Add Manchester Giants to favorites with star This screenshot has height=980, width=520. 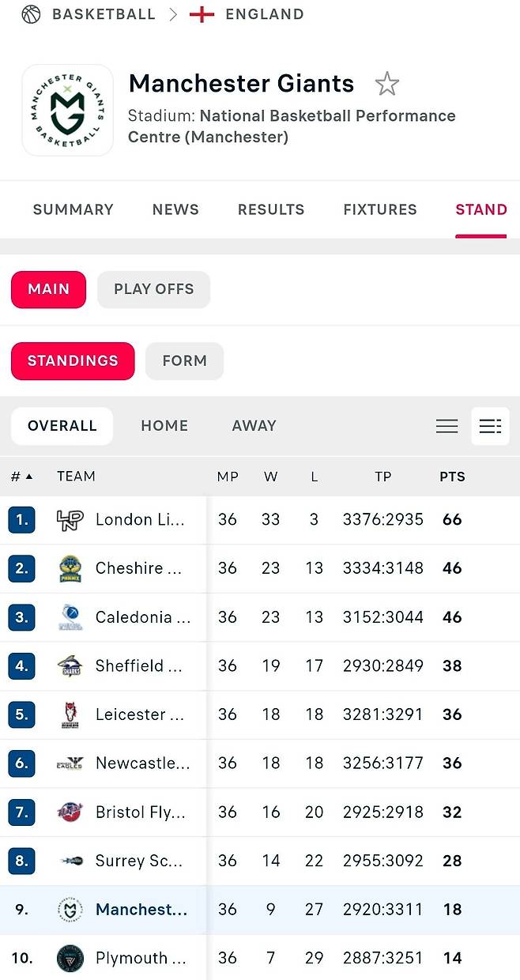pos(386,84)
